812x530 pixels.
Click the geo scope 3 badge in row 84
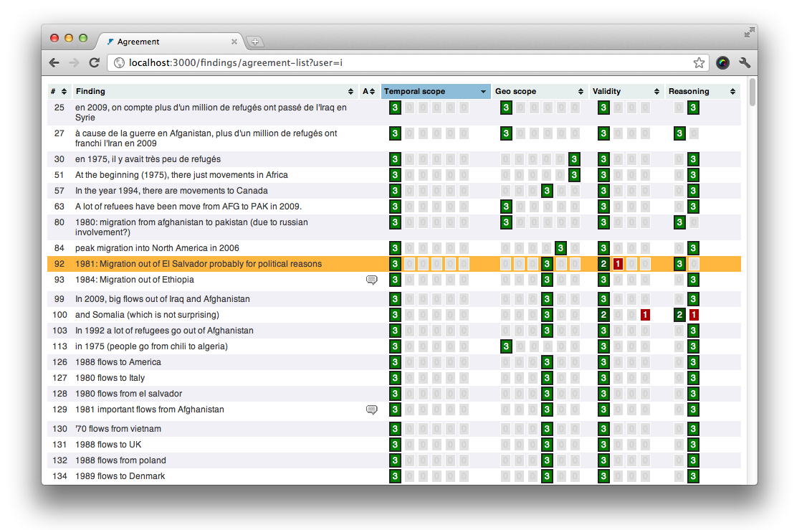(560, 248)
